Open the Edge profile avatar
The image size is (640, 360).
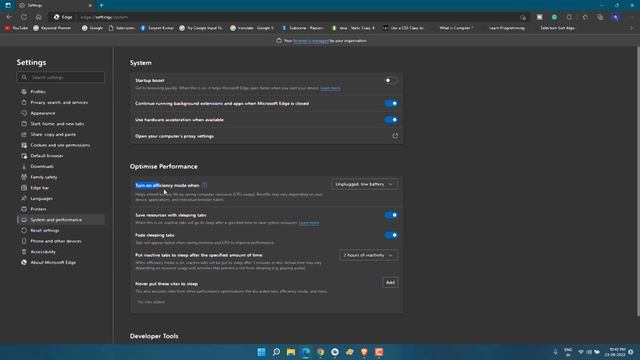pyautogui.click(x=615, y=17)
